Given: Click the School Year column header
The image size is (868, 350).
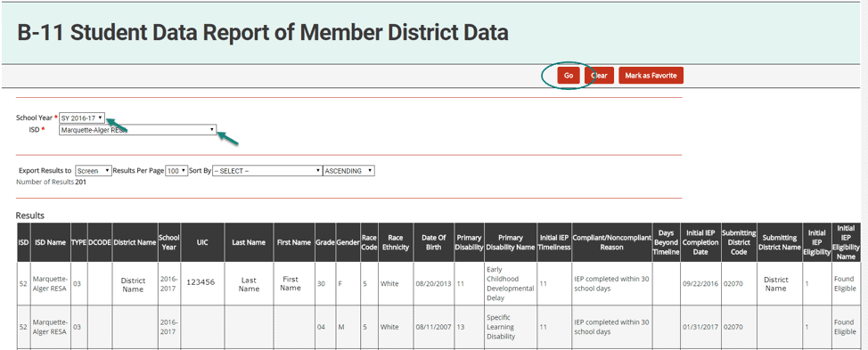Looking at the screenshot, I should click(169, 242).
